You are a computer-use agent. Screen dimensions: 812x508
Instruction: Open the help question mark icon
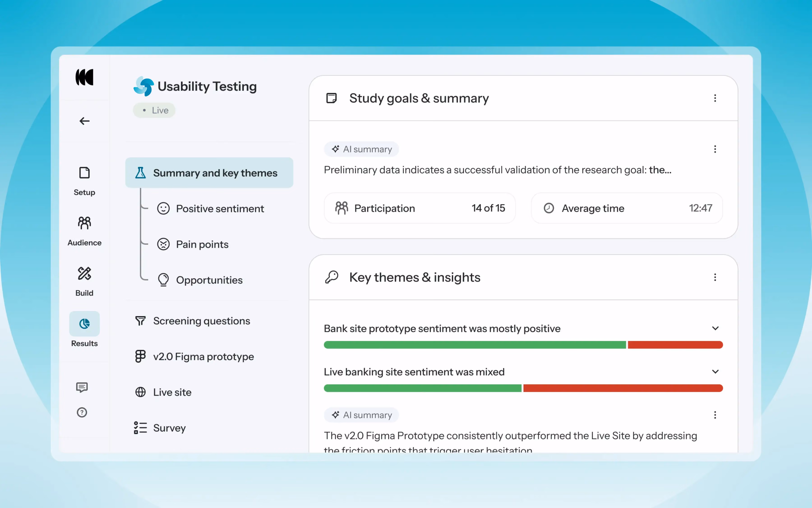pos(82,412)
